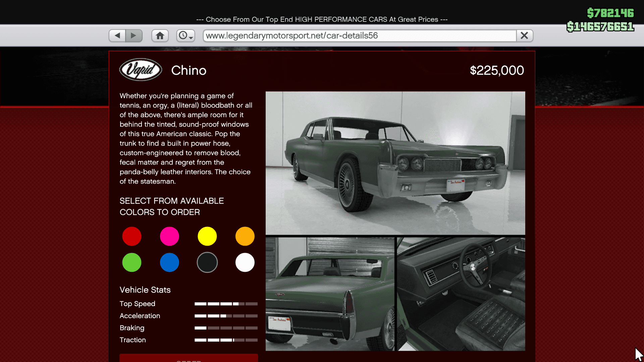
Task: Open the browser history clock dropdown
Action: pyautogui.click(x=185, y=36)
